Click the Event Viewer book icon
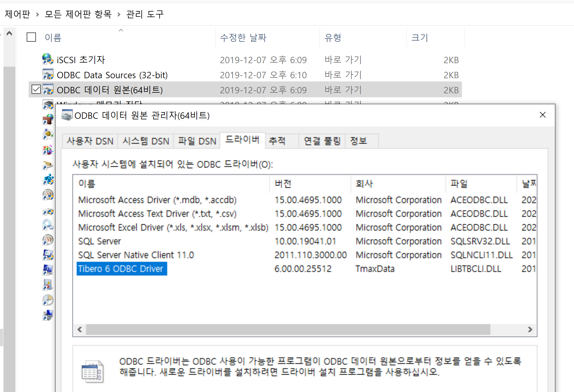 pyautogui.click(x=48, y=285)
